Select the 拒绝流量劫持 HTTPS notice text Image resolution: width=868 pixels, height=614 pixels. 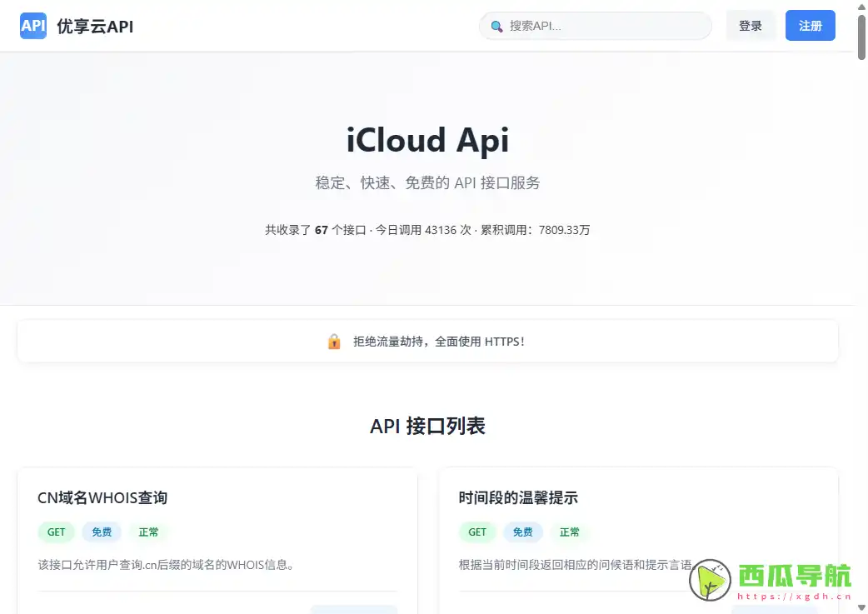[439, 342]
